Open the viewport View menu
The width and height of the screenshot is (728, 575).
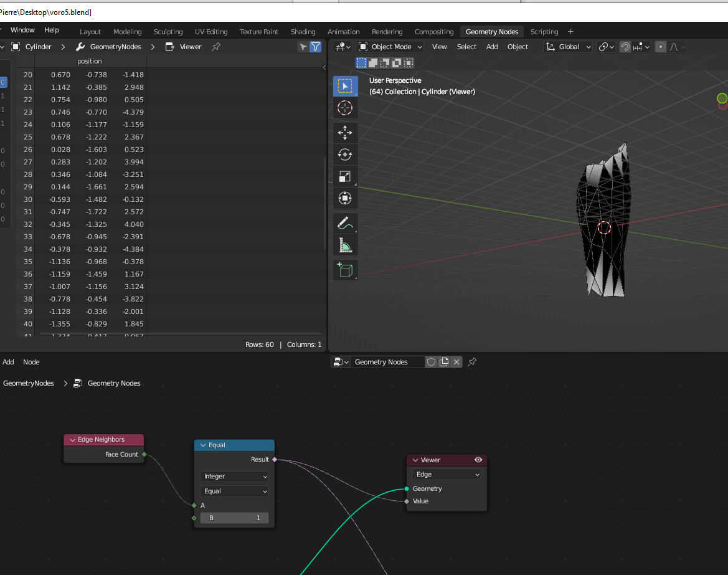point(439,47)
